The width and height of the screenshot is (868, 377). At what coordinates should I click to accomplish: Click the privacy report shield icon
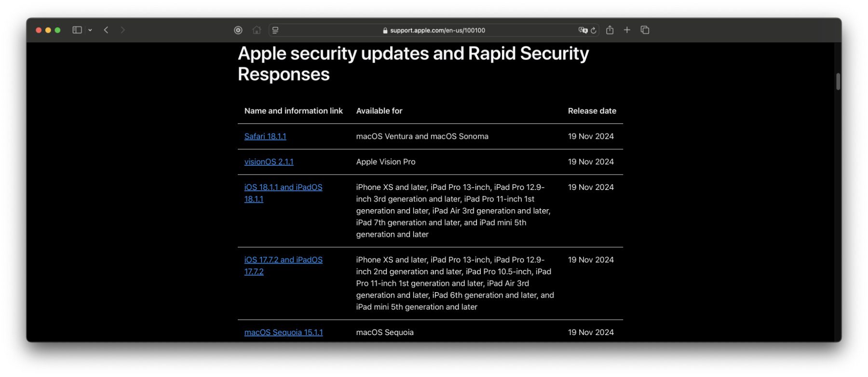pos(238,30)
